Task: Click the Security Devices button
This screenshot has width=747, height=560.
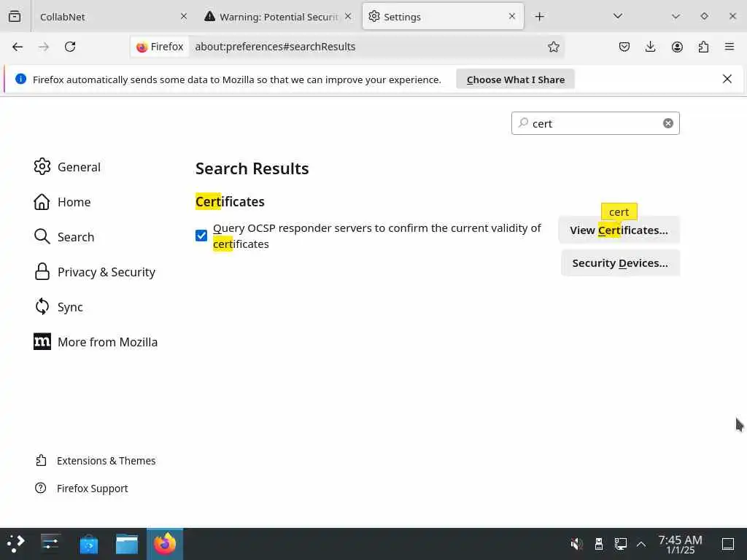Action: [620, 263]
